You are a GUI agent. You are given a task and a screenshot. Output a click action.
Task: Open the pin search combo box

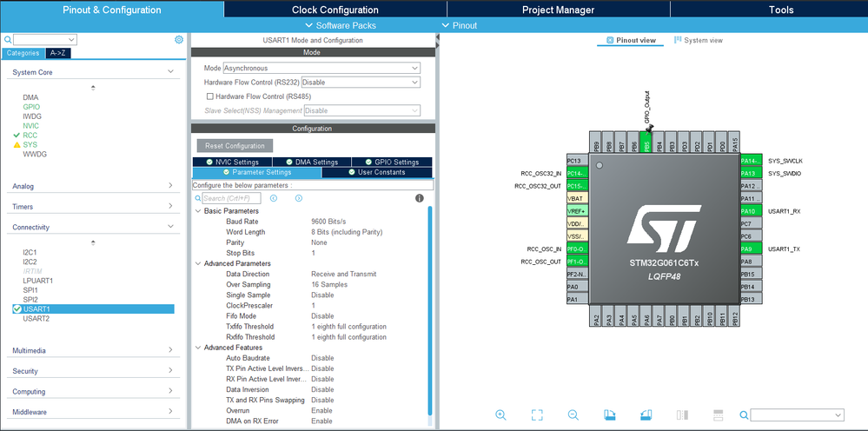click(797, 415)
